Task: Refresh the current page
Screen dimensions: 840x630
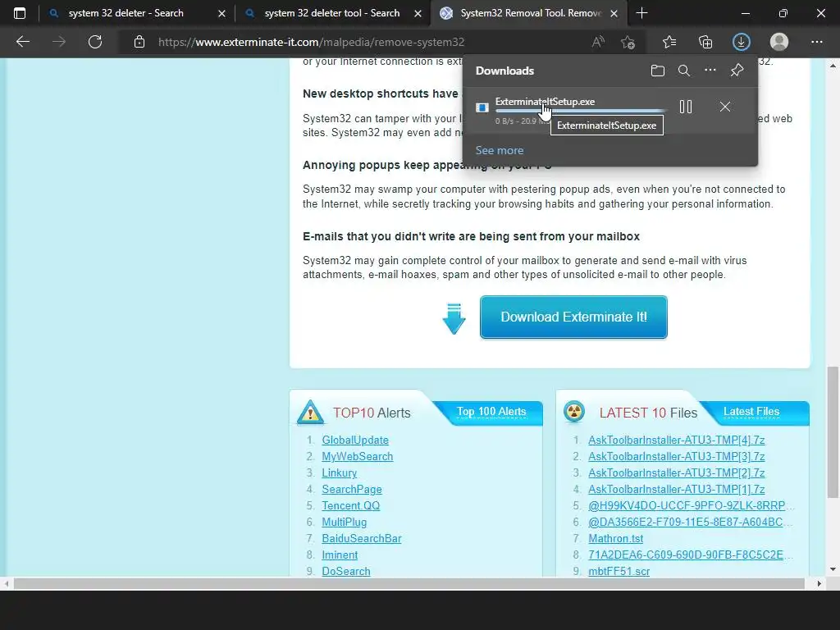Action: [95, 42]
